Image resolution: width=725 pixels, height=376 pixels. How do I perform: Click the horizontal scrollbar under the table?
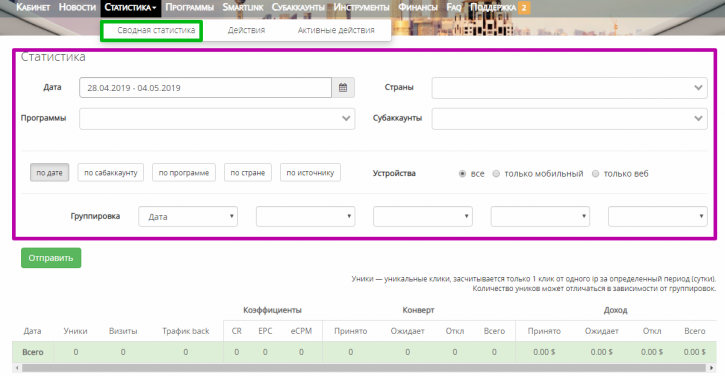[x=364, y=368]
